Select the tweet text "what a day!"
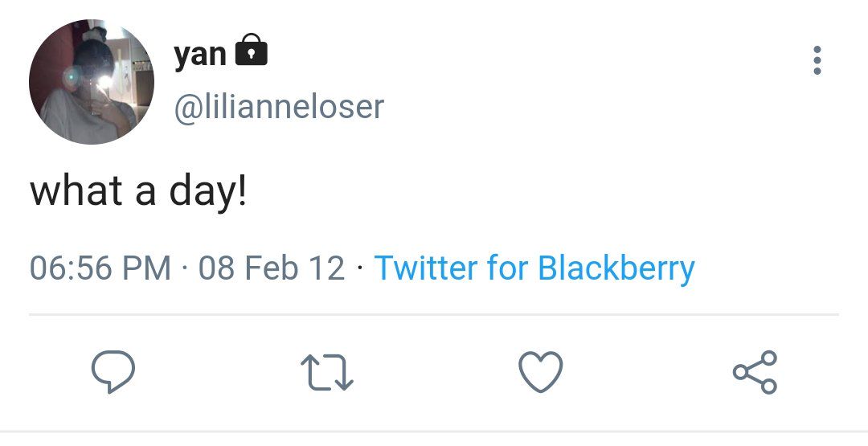Viewport: 868px width, 446px height. 138,192
